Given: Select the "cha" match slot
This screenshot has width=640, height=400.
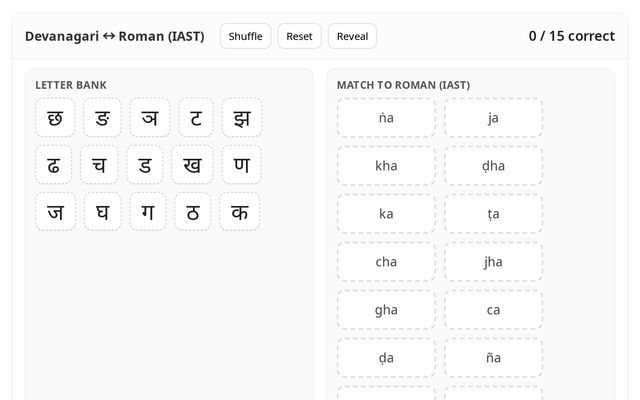Looking at the screenshot, I should [386, 262].
